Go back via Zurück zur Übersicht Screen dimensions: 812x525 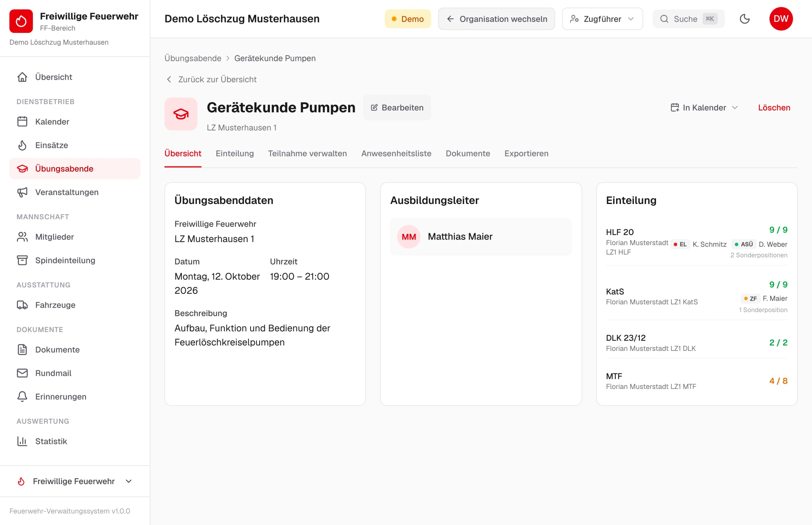211,79
